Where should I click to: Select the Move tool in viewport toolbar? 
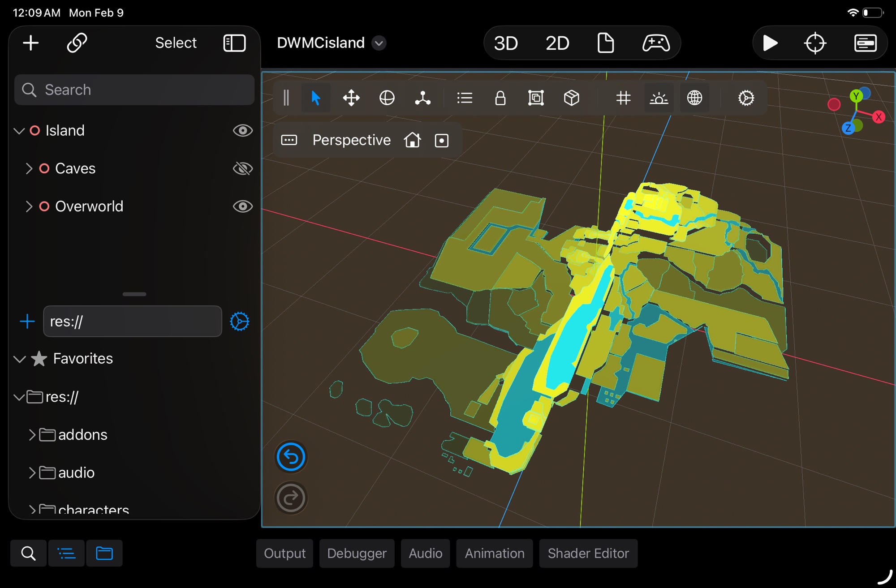click(351, 98)
